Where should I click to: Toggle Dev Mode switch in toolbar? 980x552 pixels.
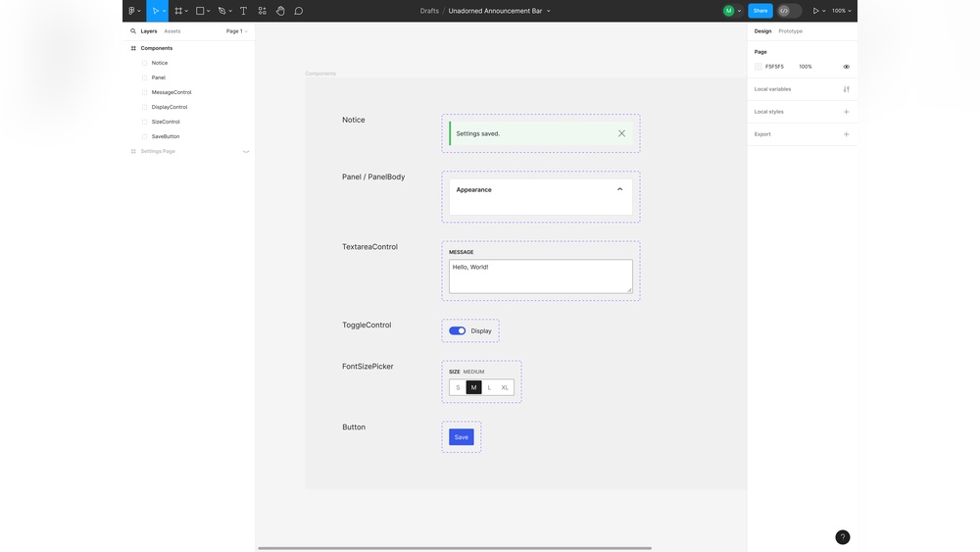pyautogui.click(x=789, y=11)
